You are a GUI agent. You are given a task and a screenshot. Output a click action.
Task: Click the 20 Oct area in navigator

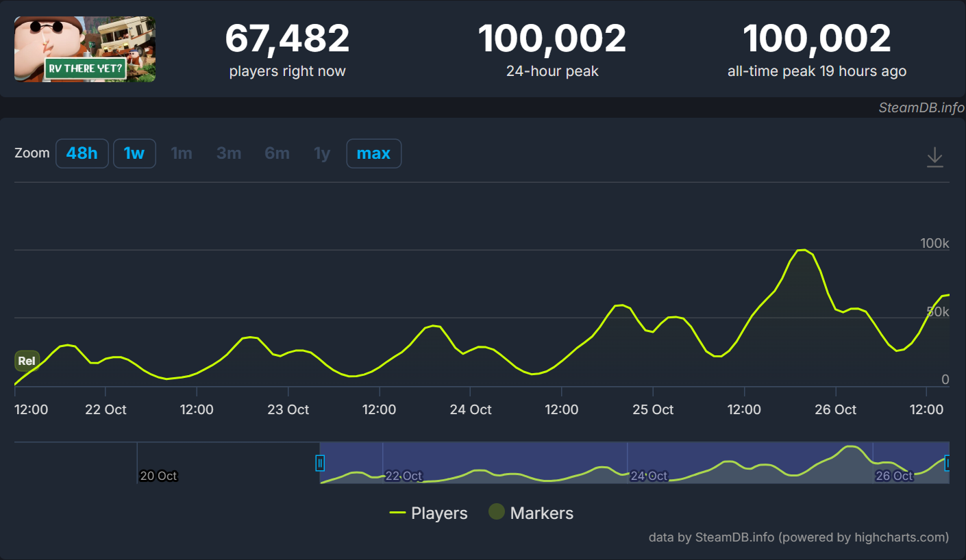(158, 475)
